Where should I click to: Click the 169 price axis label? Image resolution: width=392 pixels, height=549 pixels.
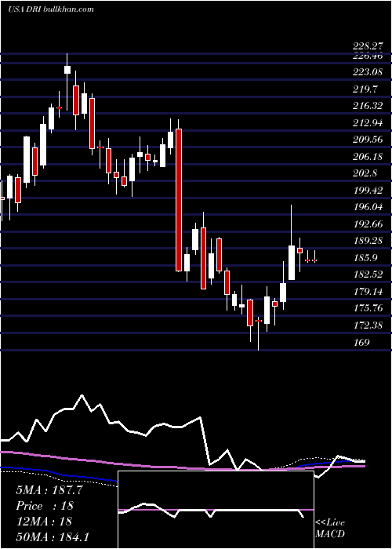[x=362, y=342]
